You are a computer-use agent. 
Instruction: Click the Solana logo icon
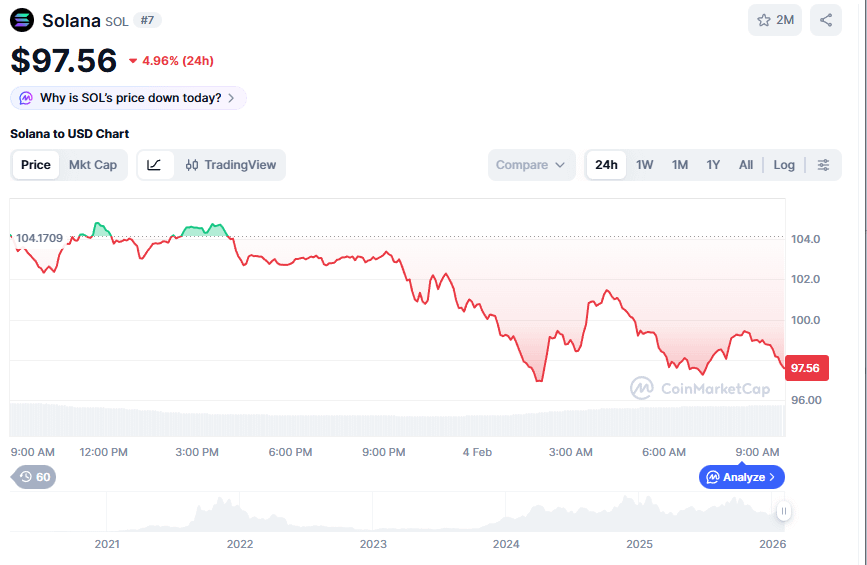22,20
